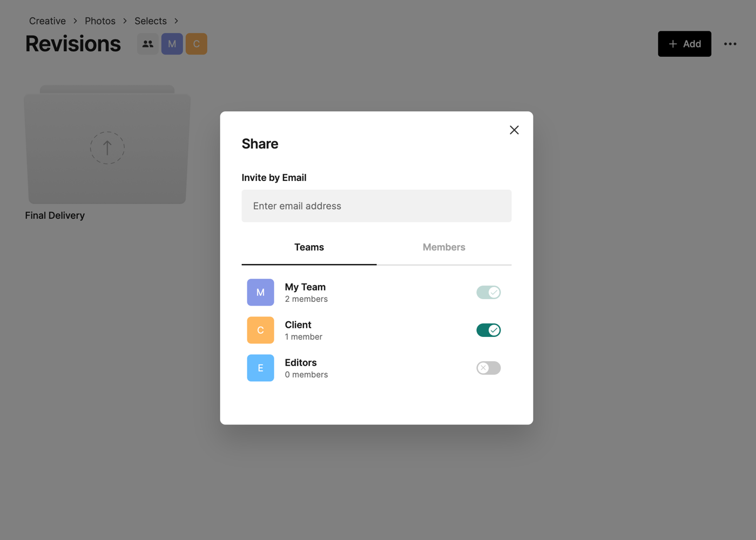The image size is (756, 540).
Task: Click the orange C avatar in header
Action: pos(197,44)
